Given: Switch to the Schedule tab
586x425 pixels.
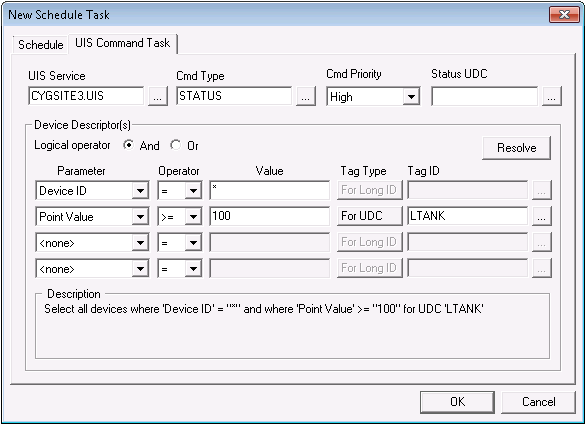Looking at the screenshot, I should 40,44.
